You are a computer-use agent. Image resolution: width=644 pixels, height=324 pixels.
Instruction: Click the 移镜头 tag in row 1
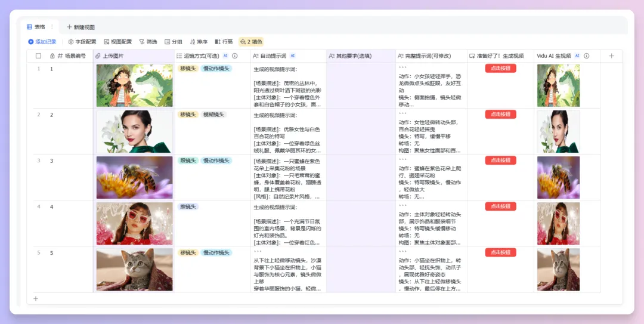coord(188,69)
